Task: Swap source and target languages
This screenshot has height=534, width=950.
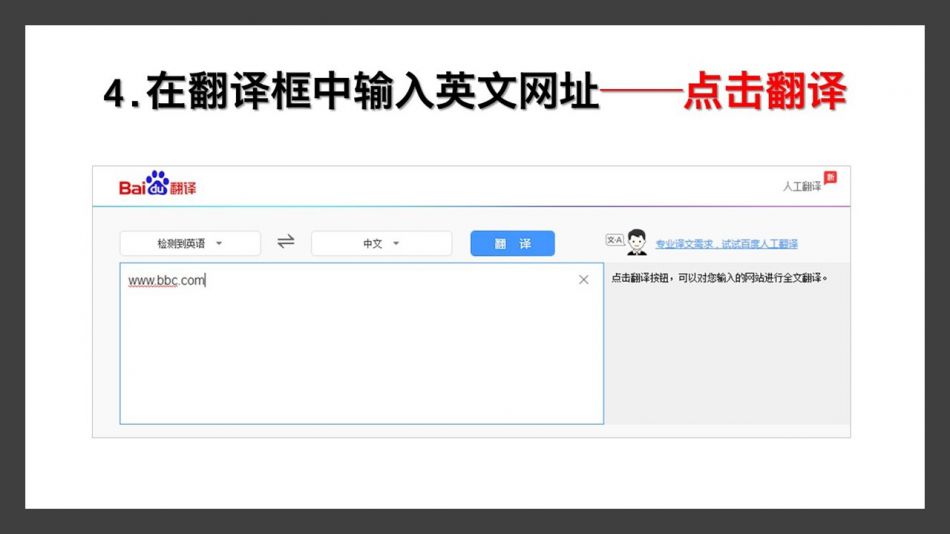Action: coord(286,242)
